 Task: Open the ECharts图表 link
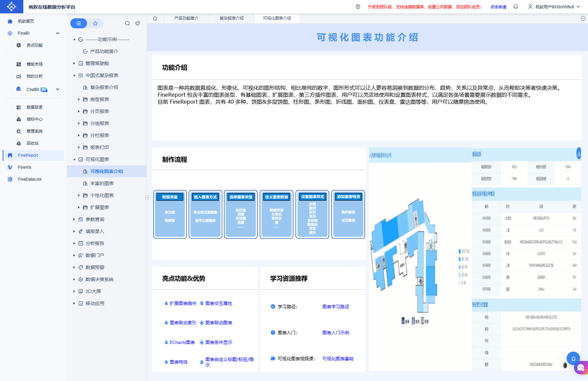point(182,342)
